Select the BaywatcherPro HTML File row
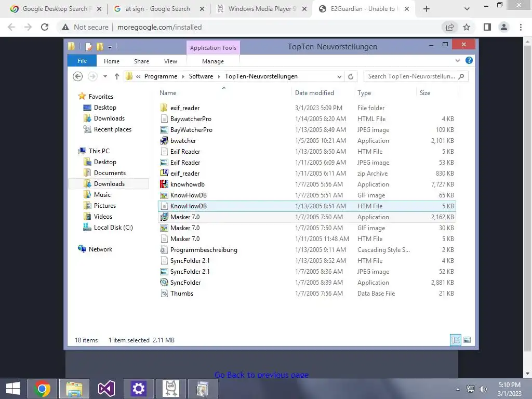The image size is (532, 399). 307,119
